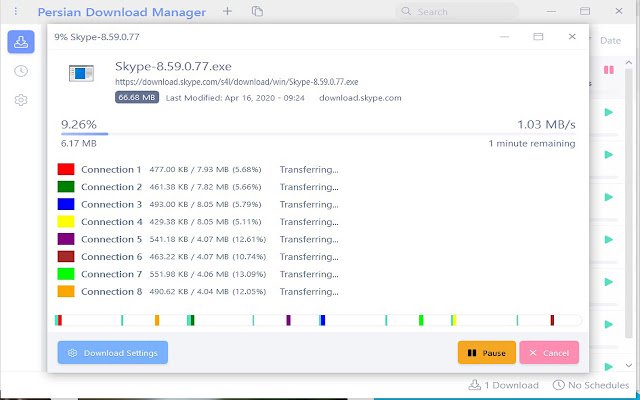Click the red Connection 1 swatch
This screenshot has width=640, height=400.
[x=66, y=169]
